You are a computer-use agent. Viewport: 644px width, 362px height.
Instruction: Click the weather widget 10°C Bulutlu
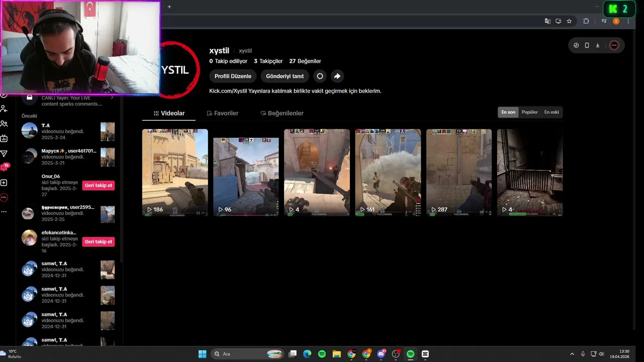tap(11, 354)
